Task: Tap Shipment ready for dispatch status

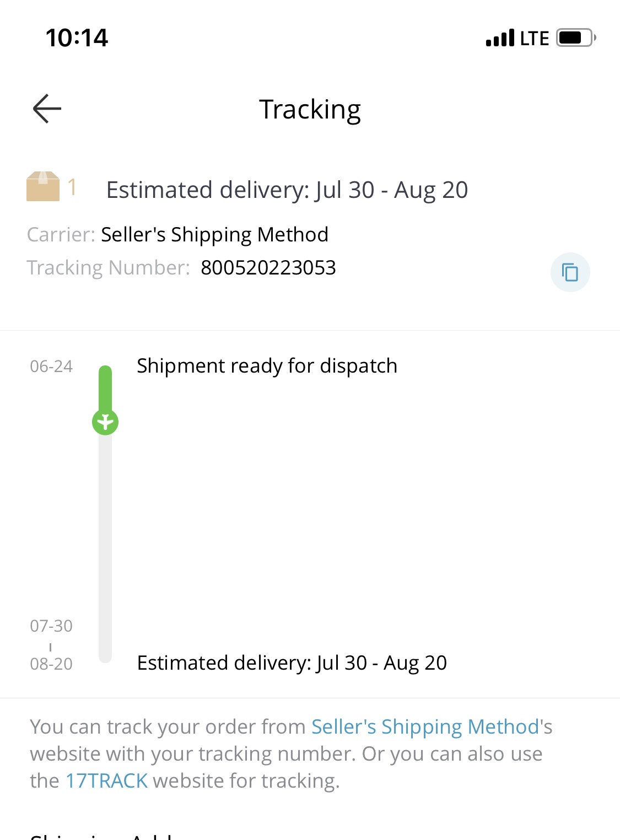Action: point(267,366)
